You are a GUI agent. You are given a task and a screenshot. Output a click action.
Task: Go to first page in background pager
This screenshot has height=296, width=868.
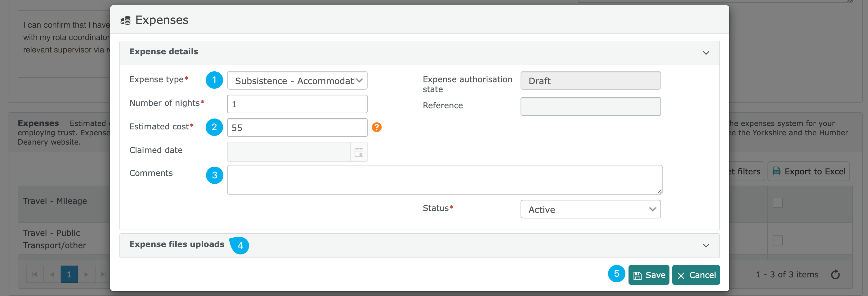click(35, 274)
